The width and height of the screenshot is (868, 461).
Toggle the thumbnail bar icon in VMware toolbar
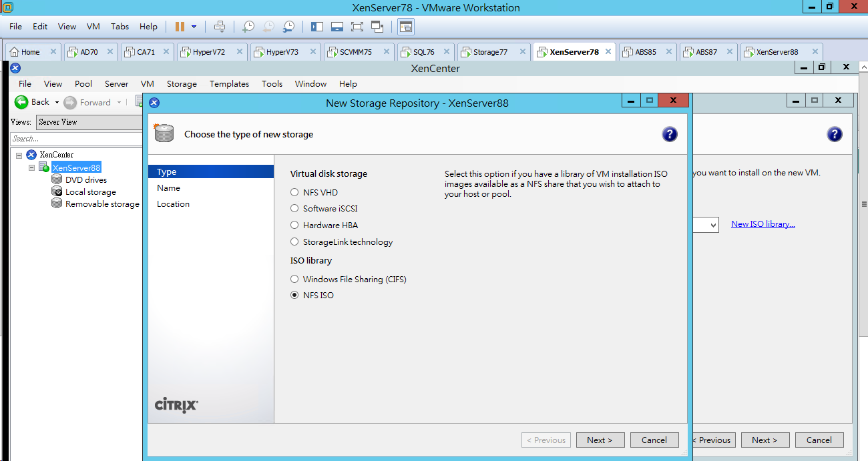click(x=337, y=27)
